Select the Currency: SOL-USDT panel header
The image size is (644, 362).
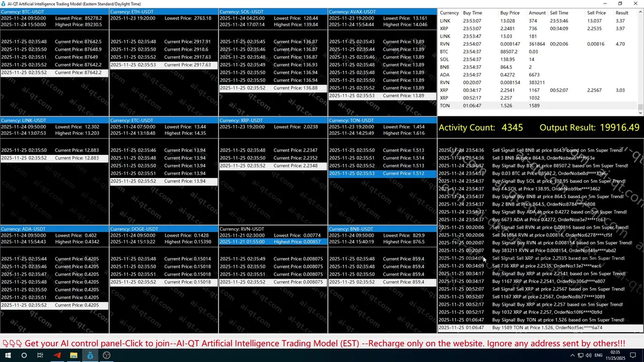point(273,12)
